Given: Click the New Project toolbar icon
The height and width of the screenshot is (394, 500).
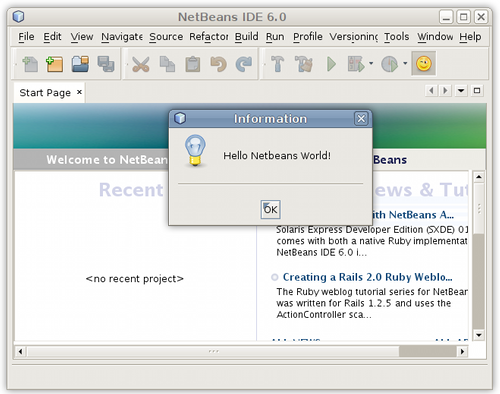Looking at the screenshot, I should coord(55,64).
